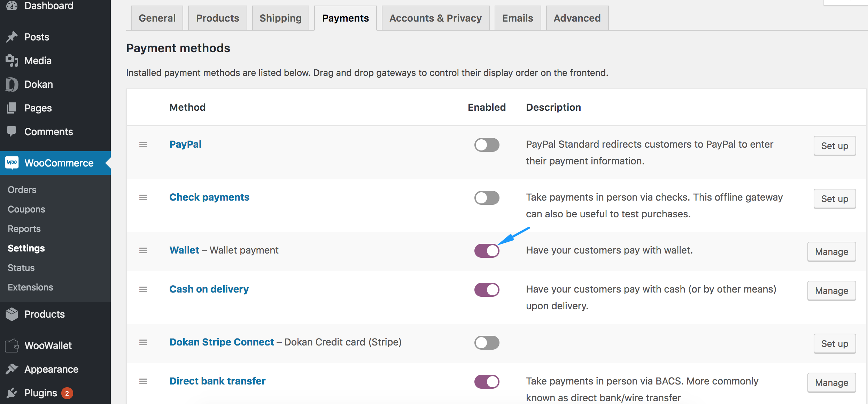Open Coupons in WooCommerce submenu

[x=26, y=209]
